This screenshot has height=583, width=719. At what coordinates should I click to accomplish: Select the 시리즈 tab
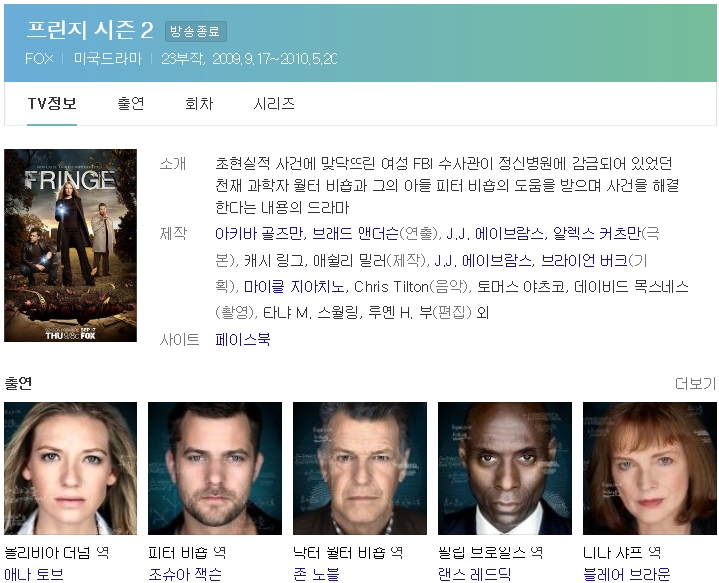point(274,104)
